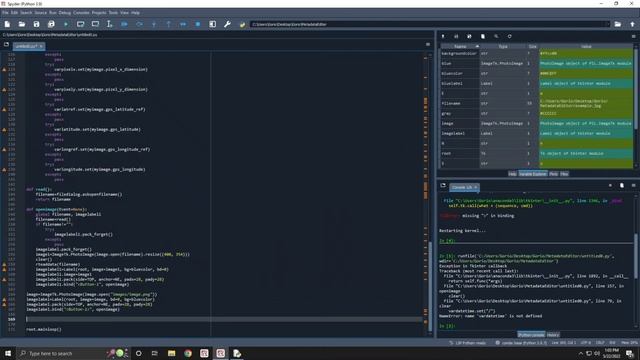Open Preferences wrench icon
This screenshot has width=640, height=360.
tap(227, 24)
